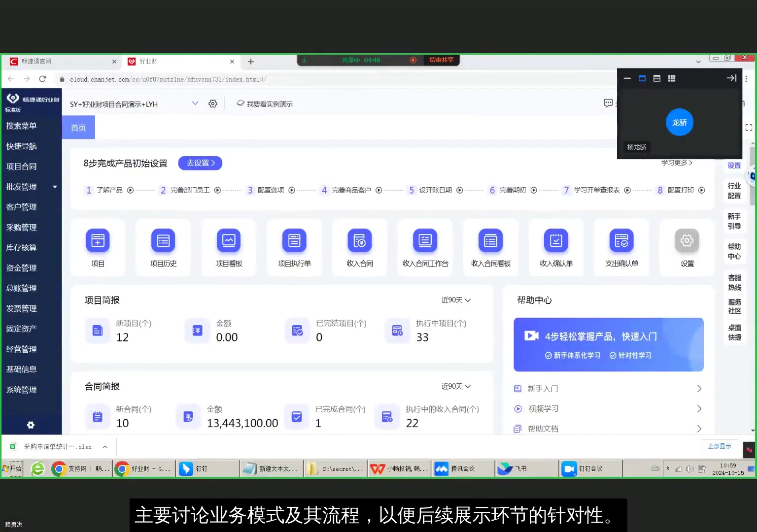Click the gear icon next to SY+好业财 name

212,103
